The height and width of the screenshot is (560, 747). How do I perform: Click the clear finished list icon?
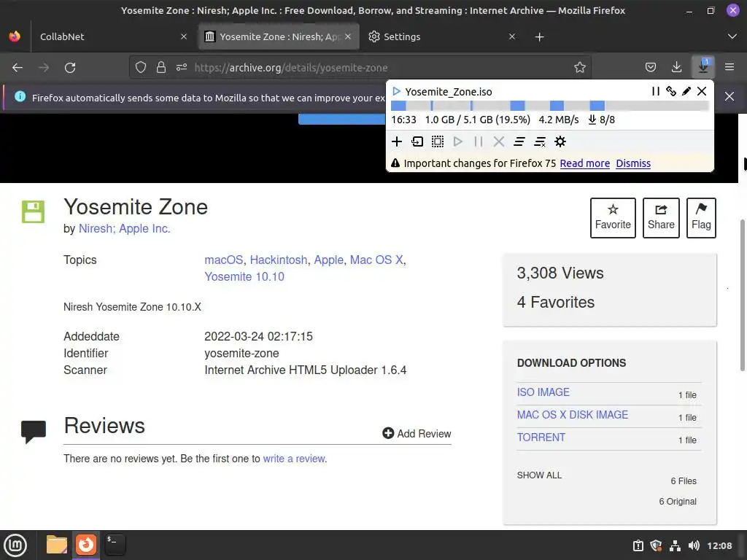click(x=540, y=141)
